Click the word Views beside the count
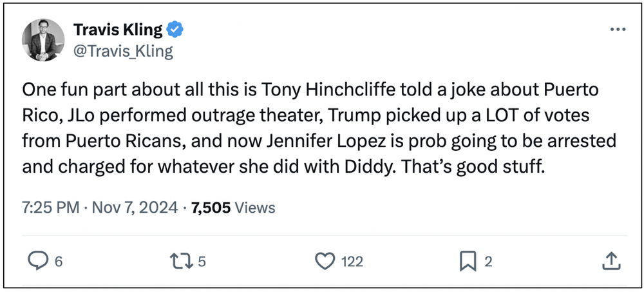Image resolution: width=644 pixels, height=292 pixels. [255, 208]
